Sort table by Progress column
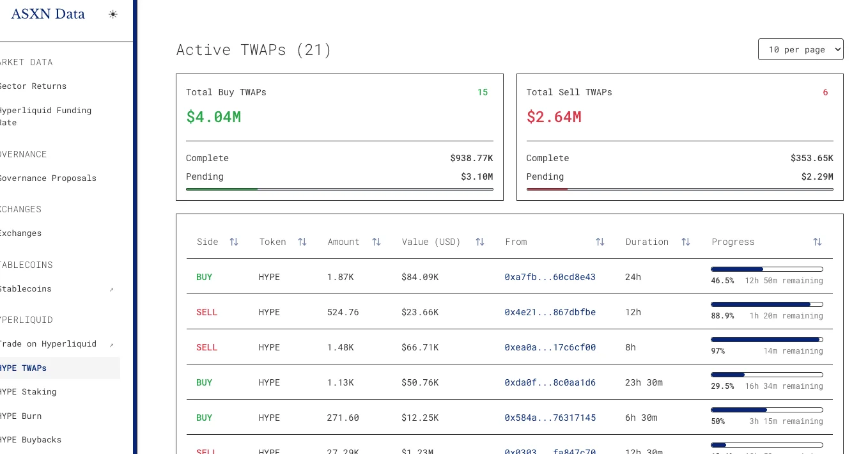 coord(818,242)
